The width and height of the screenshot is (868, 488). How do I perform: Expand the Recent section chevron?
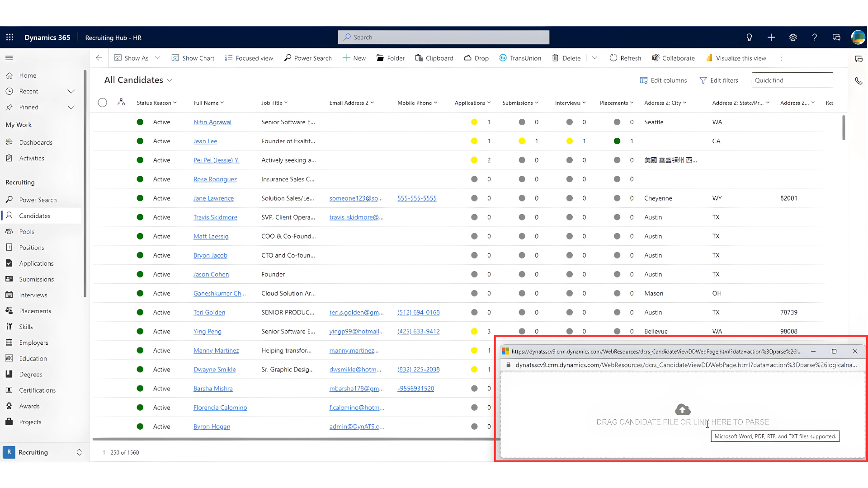pyautogui.click(x=71, y=91)
